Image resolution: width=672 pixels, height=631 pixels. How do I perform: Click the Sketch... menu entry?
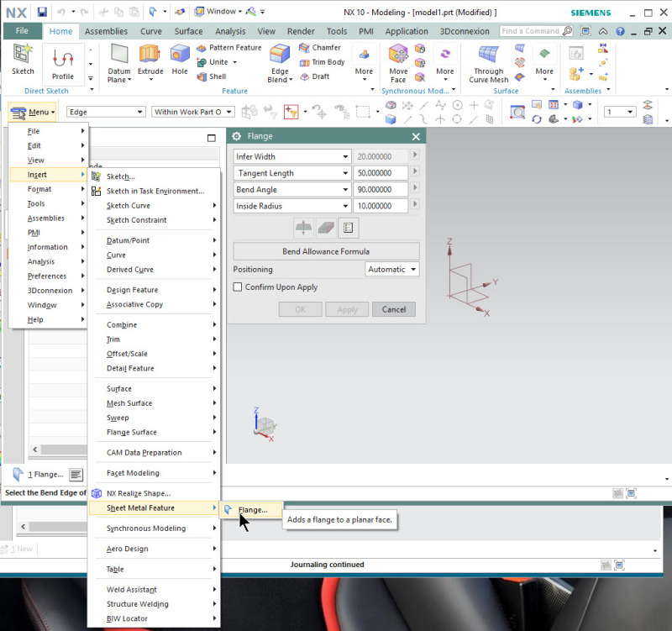(x=155, y=176)
